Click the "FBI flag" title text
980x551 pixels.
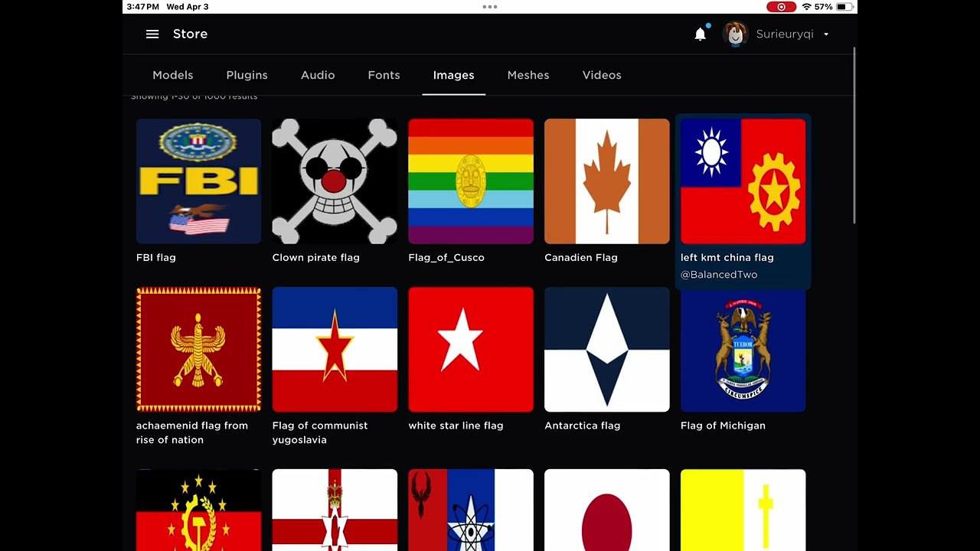click(x=156, y=258)
